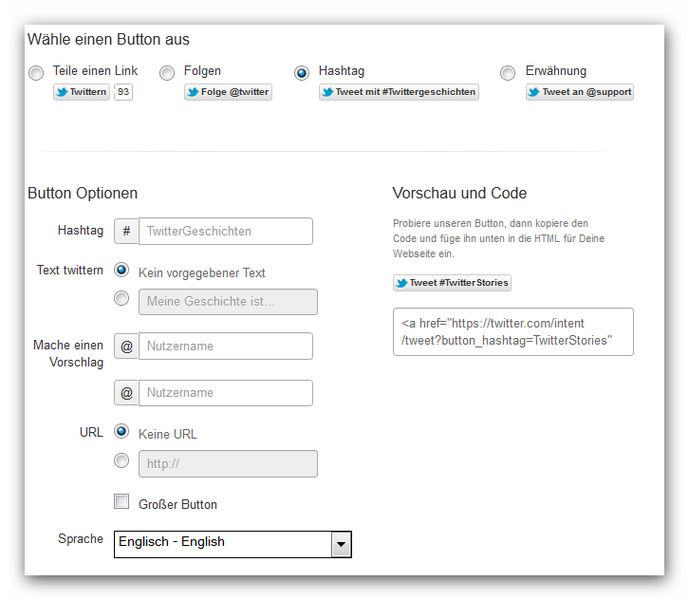Click the Englisch - English language combo box

[233, 544]
